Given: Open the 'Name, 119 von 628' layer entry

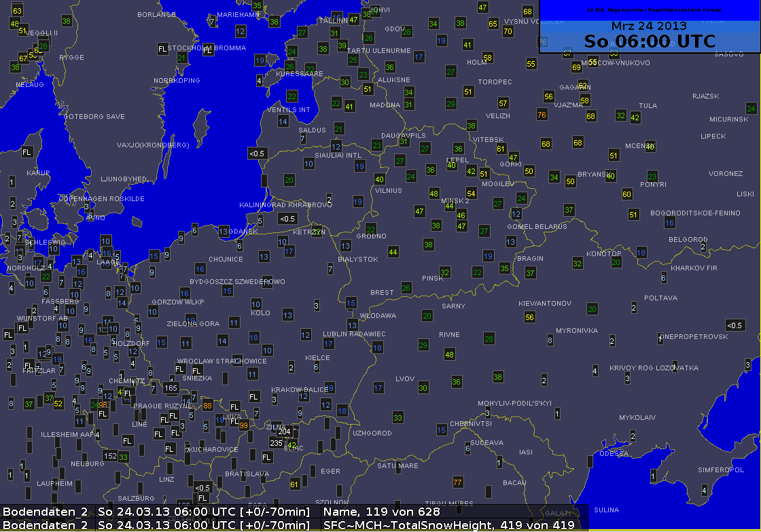Looking at the screenshot, I should 382,511.
